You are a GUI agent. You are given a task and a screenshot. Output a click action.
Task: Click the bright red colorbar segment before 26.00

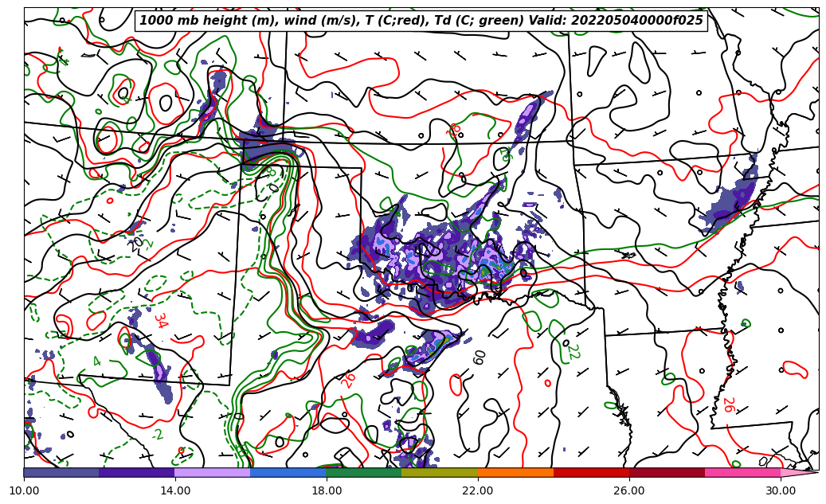592,472
